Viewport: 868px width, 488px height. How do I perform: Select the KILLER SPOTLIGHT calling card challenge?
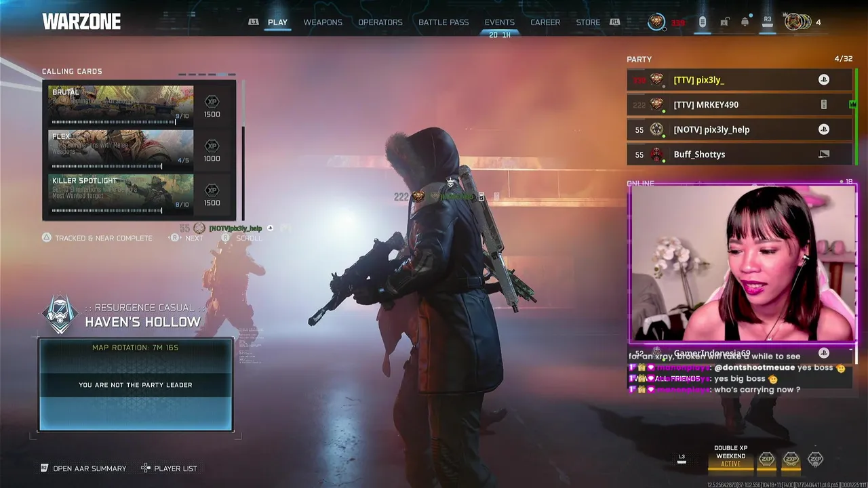[x=121, y=193]
